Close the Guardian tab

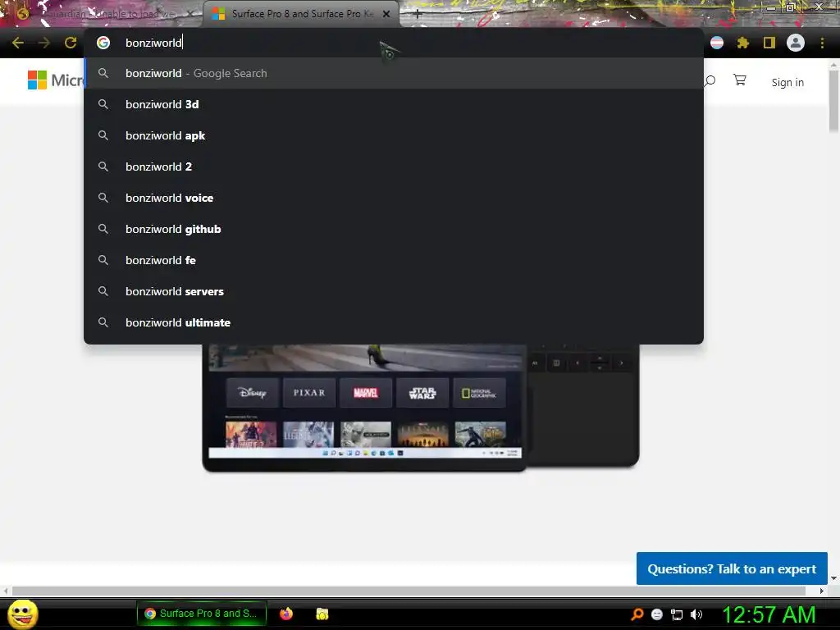(189, 14)
